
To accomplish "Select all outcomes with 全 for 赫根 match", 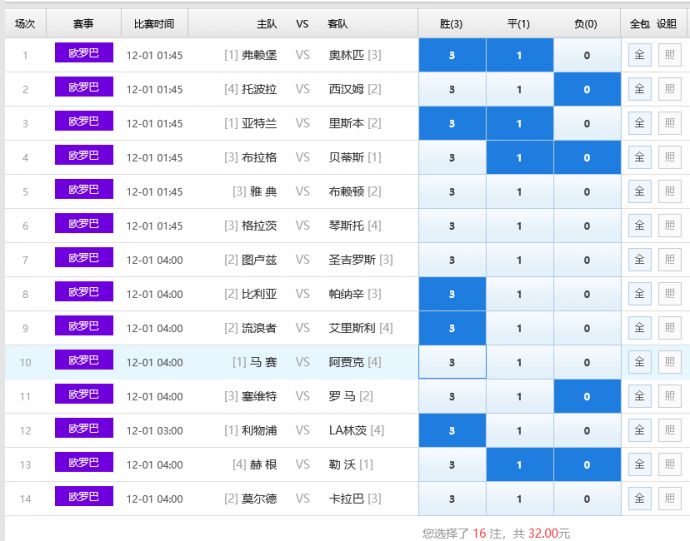I will (x=639, y=465).
